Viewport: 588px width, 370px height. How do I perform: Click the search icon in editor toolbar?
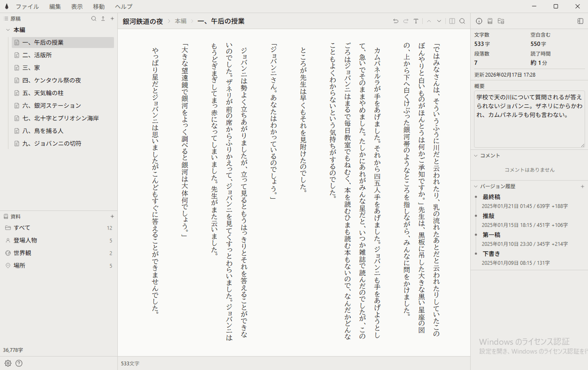[462, 21]
